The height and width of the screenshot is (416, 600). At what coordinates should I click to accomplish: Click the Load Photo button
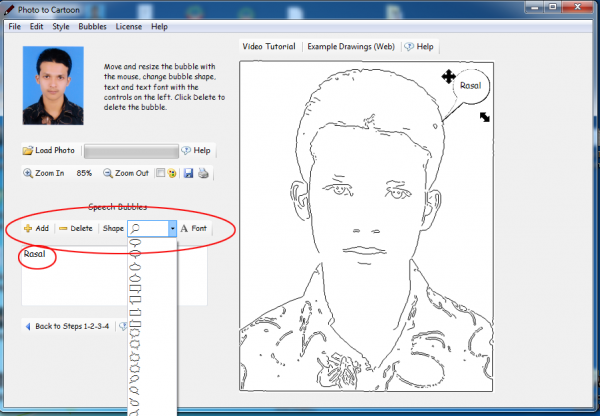[49, 150]
